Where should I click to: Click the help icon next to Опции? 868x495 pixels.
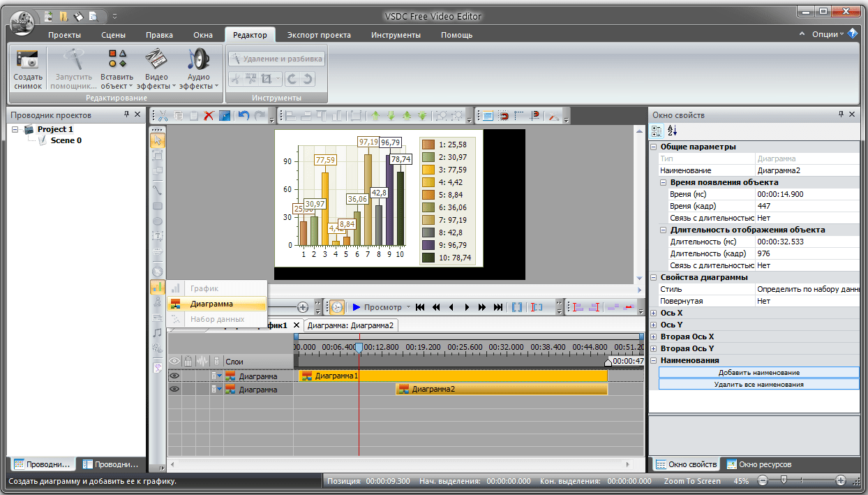point(852,34)
